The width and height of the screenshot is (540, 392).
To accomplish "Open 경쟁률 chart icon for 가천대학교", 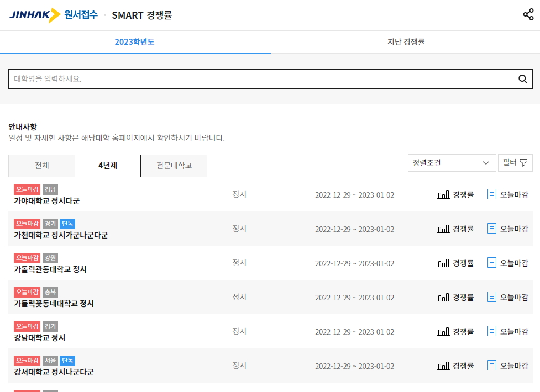I will 443,229.
